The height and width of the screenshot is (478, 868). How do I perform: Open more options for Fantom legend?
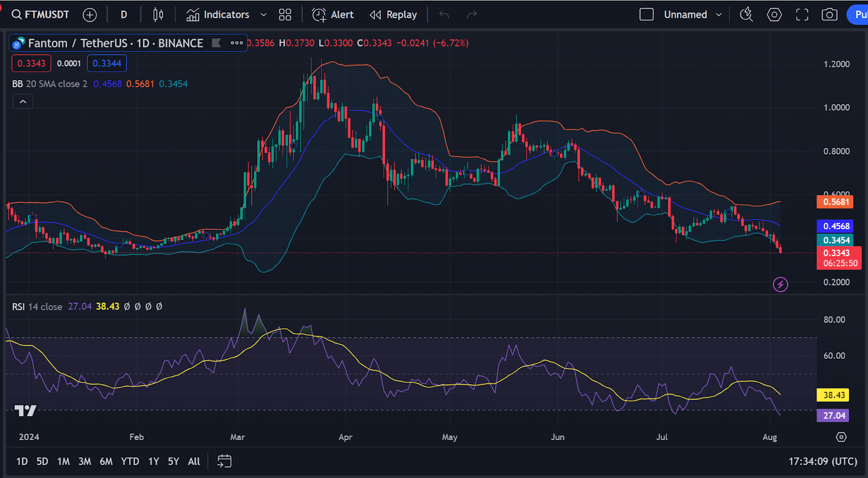coord(237,43)
